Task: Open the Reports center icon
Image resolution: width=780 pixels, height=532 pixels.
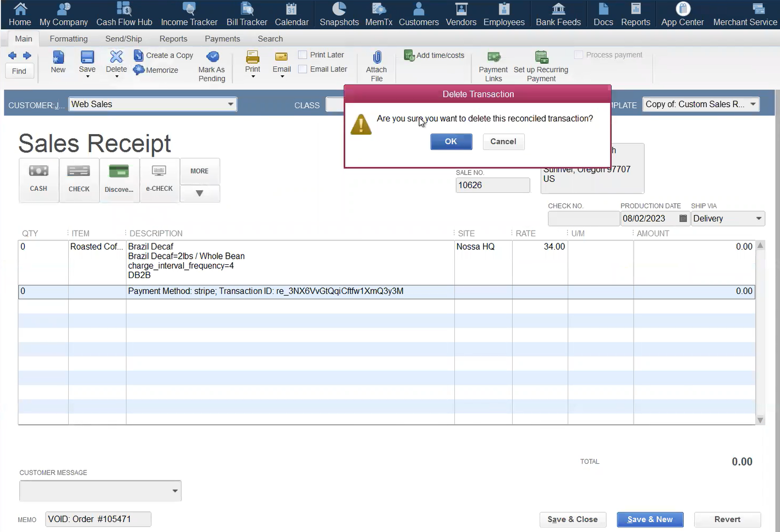Action: pyautogui.click(x=635, y=14)
